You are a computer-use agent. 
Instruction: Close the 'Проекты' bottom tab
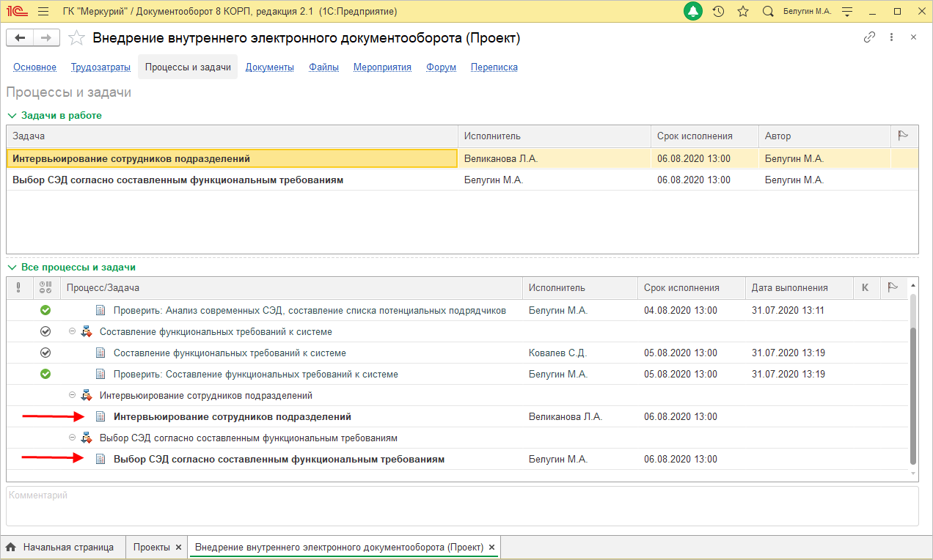coord(178,548)
